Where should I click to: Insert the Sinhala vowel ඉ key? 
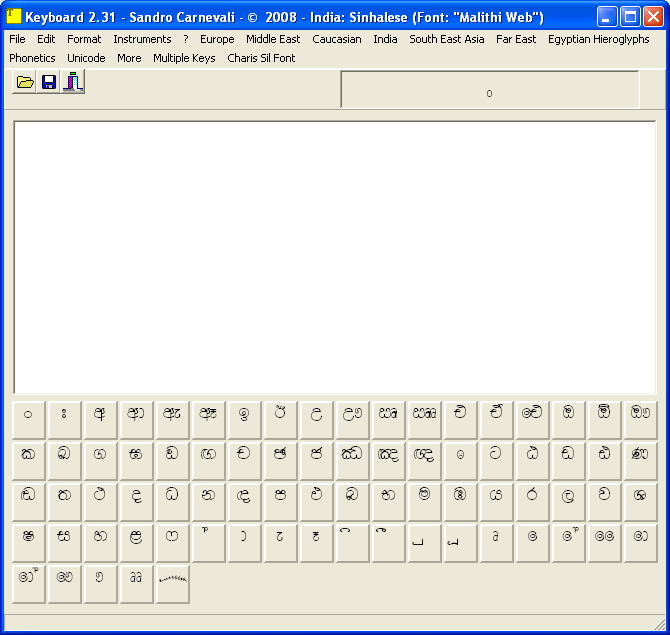click(x=244, y=420)
